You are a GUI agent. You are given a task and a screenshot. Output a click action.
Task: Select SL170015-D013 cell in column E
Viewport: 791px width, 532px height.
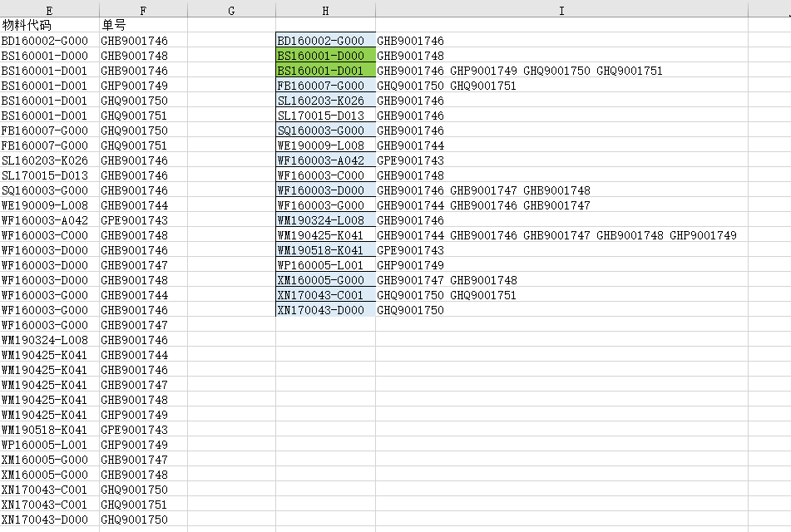[x=49, y=175]
